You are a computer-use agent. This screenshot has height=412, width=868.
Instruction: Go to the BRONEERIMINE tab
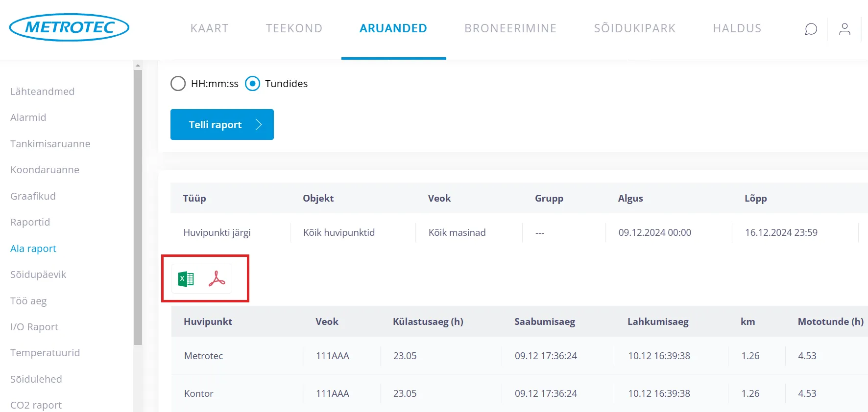[x=510, y=28]
